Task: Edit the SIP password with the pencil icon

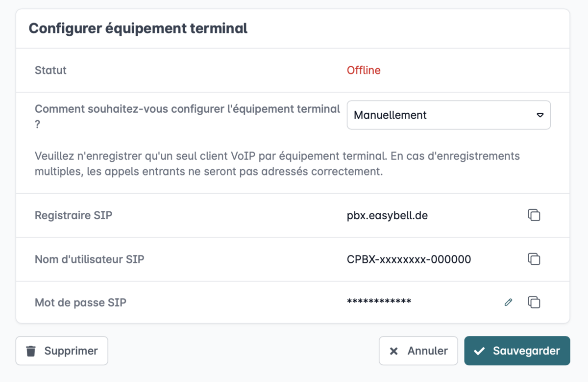Action: (508, 302)
